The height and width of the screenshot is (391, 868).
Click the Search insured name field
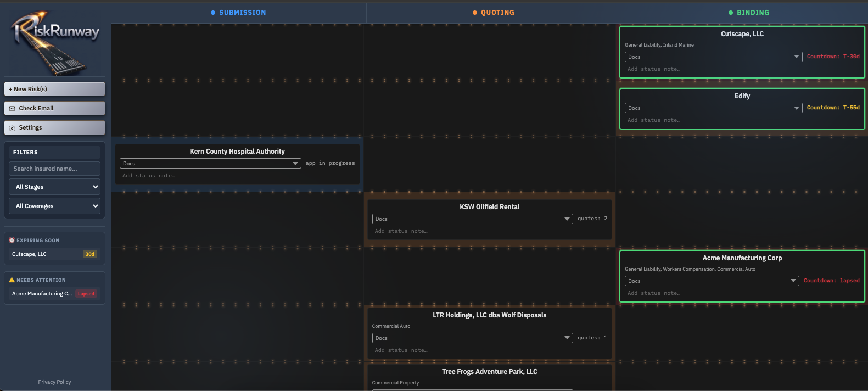point(54,169)
